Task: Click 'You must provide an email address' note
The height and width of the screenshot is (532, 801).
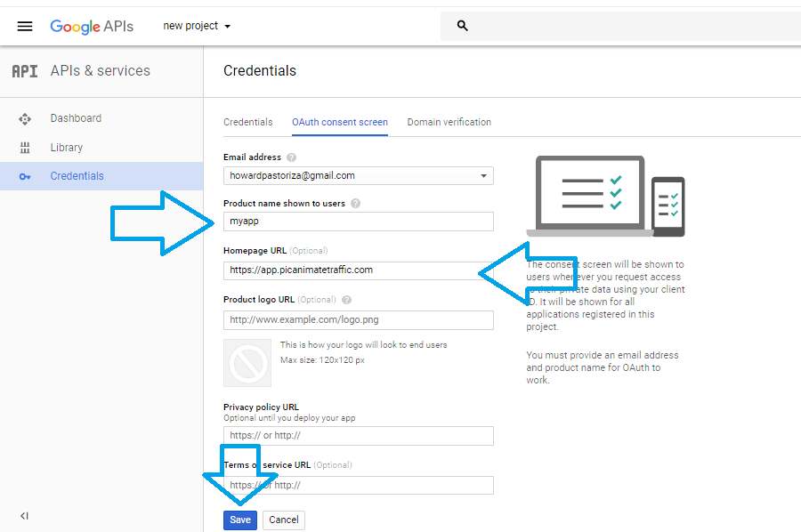Action: coord(603,367)
